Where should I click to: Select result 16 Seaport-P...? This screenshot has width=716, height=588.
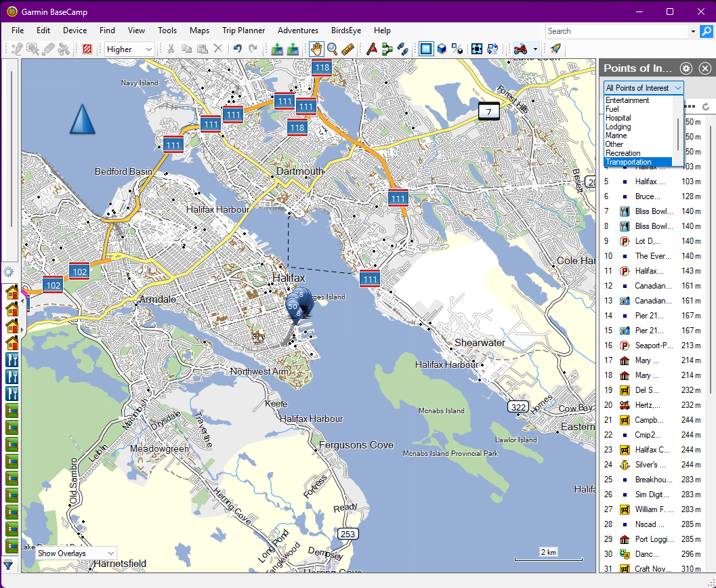coord(652,345)
